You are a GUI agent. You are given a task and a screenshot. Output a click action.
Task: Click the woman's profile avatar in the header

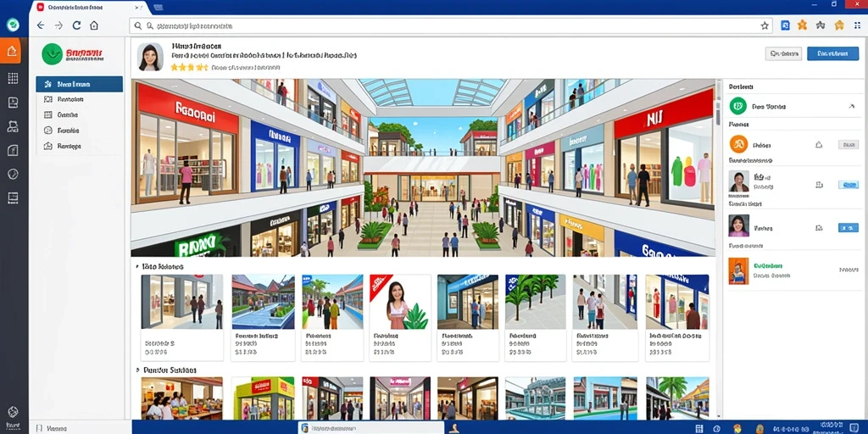pos(151,57)
